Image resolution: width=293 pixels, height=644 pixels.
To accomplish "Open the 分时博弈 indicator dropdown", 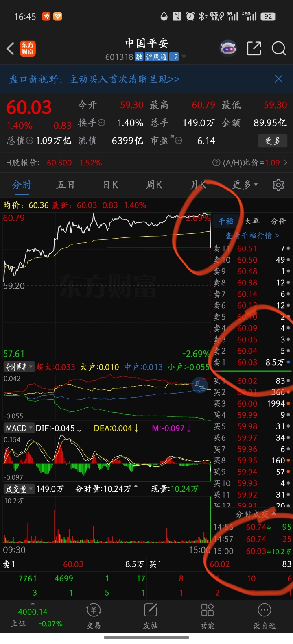I will point(19,367).
